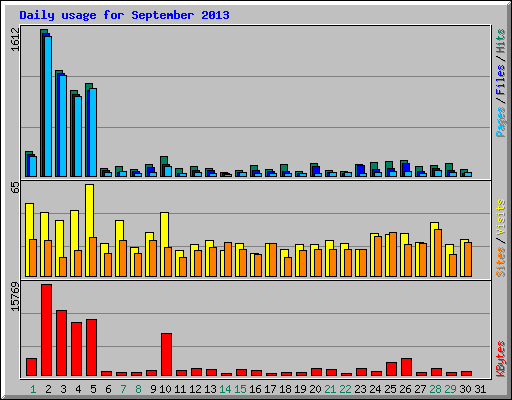This screenshot has width=512, height=400.
Task: Select the red KBytes bar for day 26
Action: (406, 367)
